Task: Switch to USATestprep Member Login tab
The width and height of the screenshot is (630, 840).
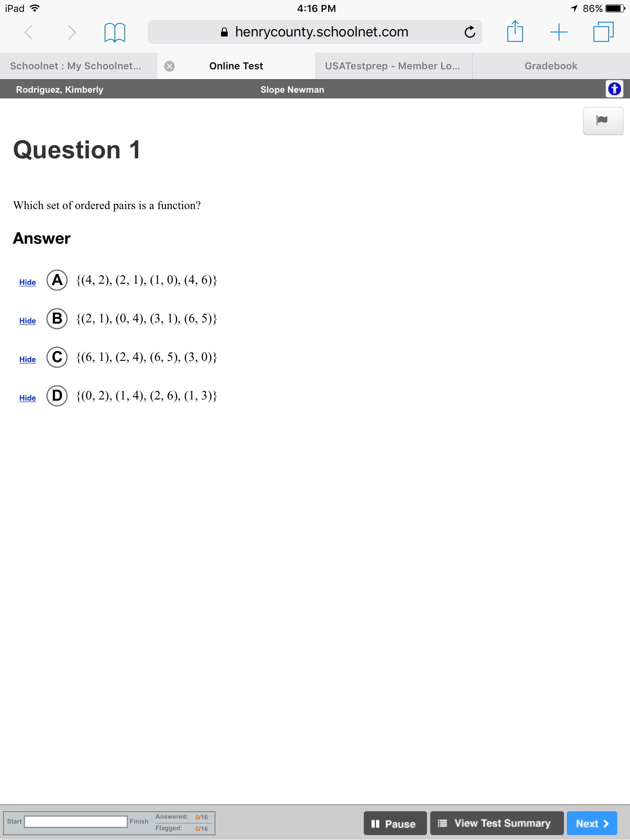Action: pyautogui.click(x=393, y=66)
